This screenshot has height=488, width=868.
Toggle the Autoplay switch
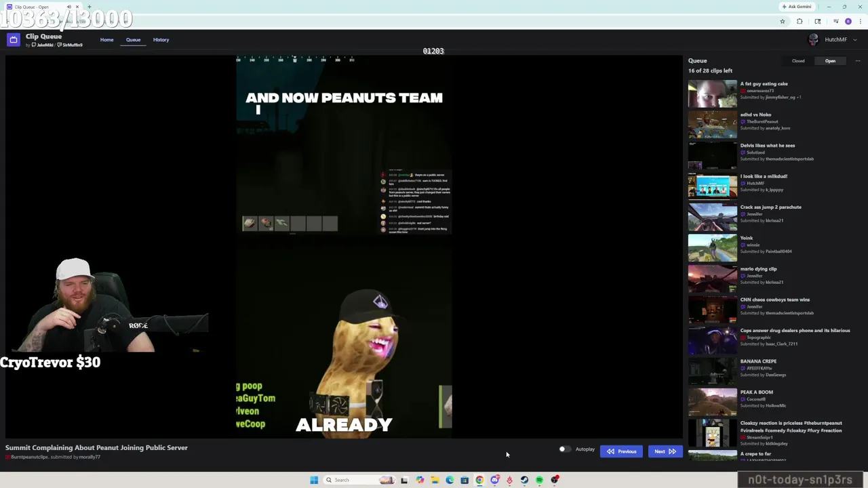pyautogui.click(x=564, y=449)
